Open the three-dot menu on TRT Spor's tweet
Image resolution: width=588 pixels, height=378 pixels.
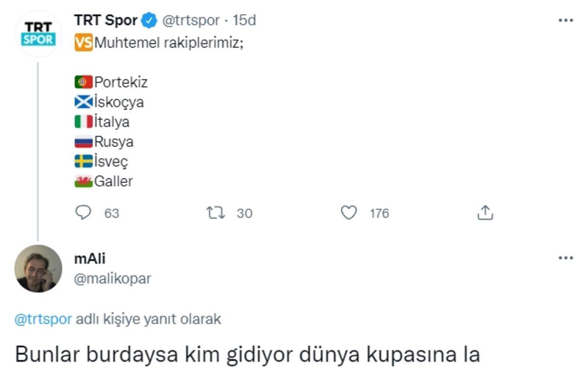567,20
